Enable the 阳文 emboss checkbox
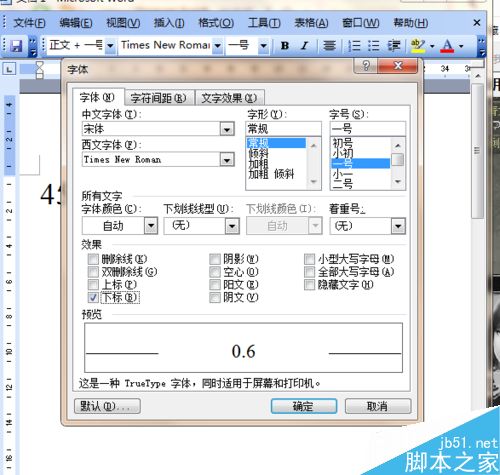500x475 pixels. 215,285
